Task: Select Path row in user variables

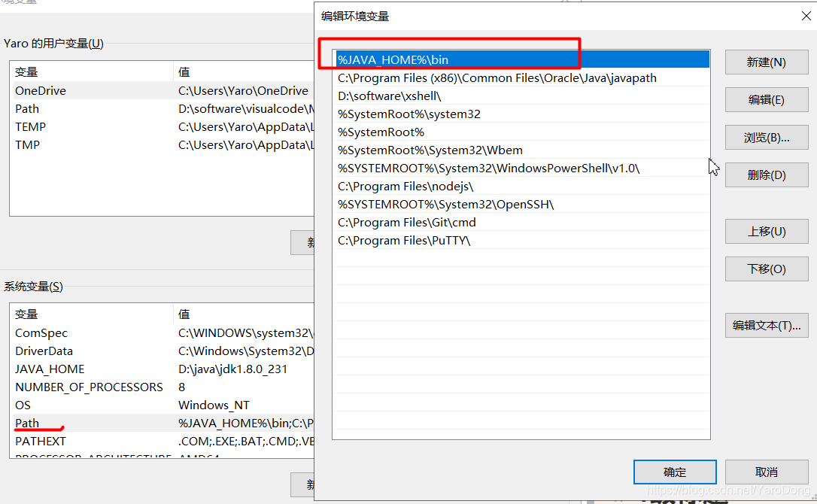Action: (163, 108)
